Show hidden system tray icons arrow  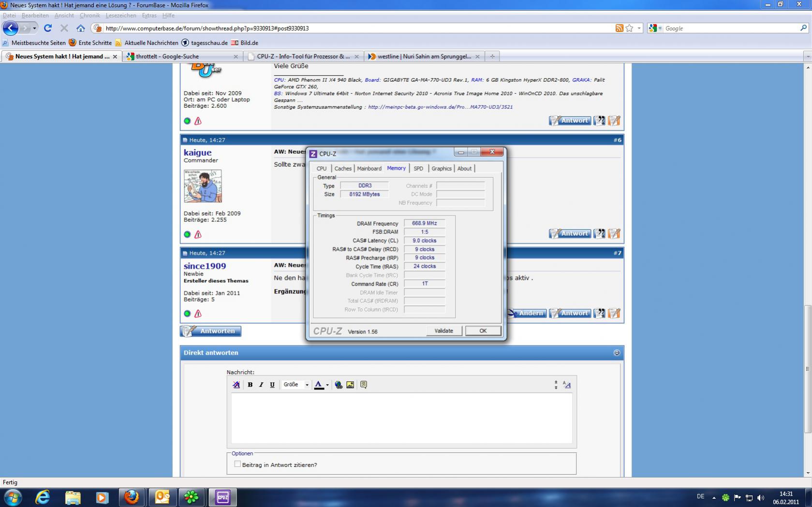[x=714, y=497]
